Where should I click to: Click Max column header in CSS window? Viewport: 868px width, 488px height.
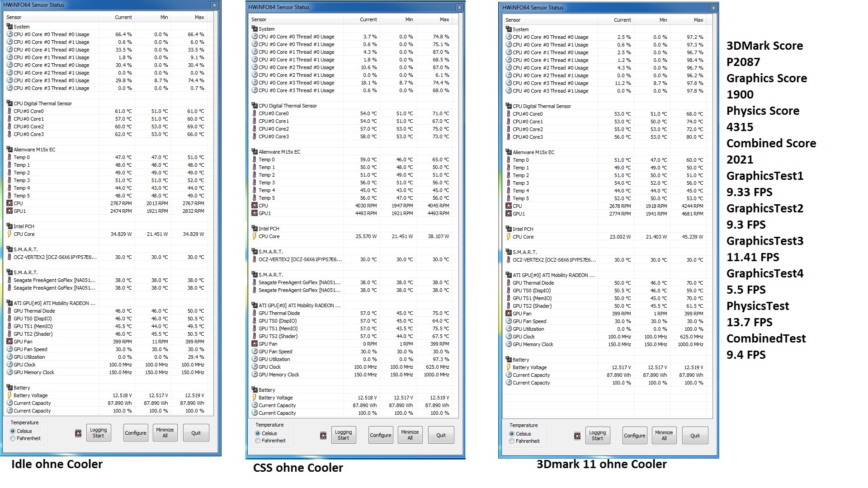434,19
